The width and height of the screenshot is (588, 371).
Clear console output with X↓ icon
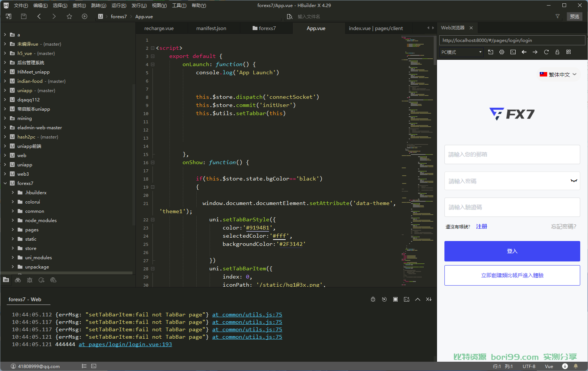[x=429, y=299]
